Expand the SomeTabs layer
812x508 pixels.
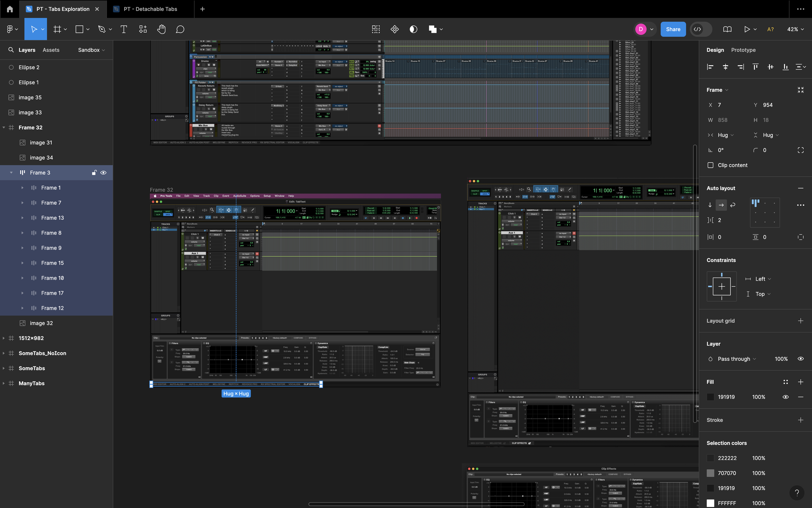pyautogui.click(x=4, y=368)
